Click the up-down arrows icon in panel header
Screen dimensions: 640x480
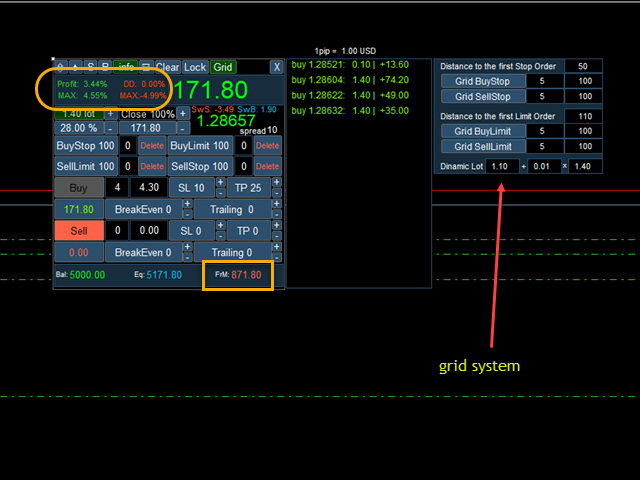(x=60, y=67)
